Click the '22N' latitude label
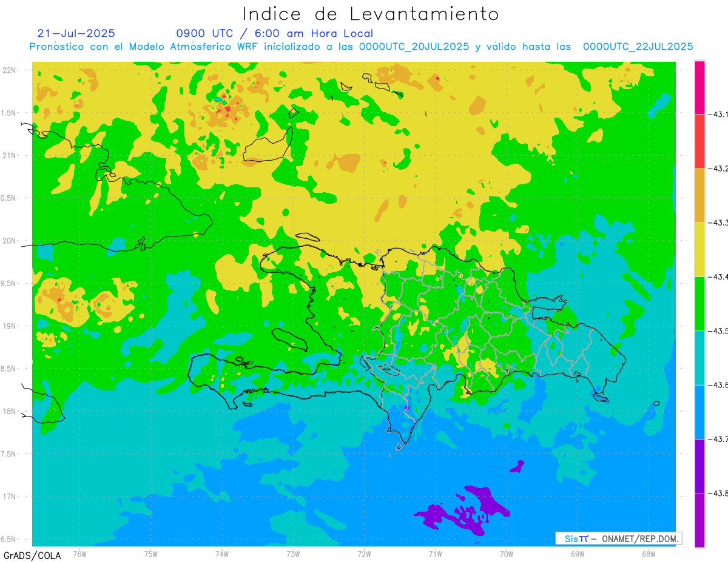Screen dimensions: 728x562 coord(10,70)
